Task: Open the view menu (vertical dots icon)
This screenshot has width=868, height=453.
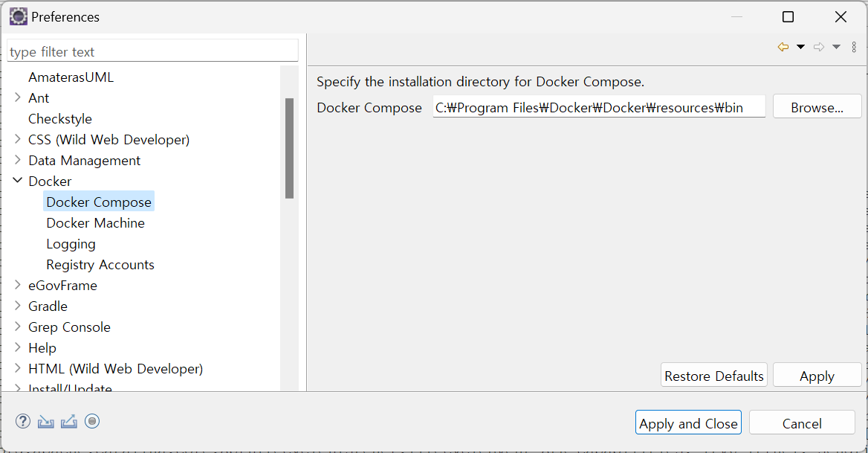Action: 854,46
